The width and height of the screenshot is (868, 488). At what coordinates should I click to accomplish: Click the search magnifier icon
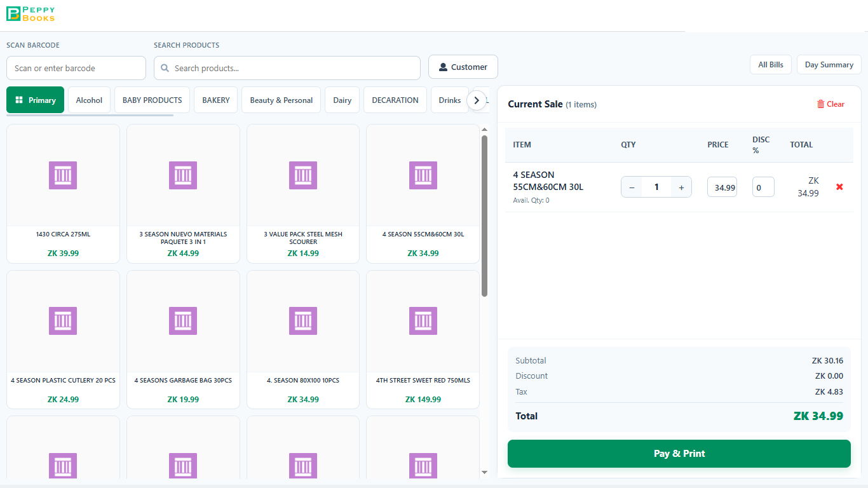coord(165,68)
